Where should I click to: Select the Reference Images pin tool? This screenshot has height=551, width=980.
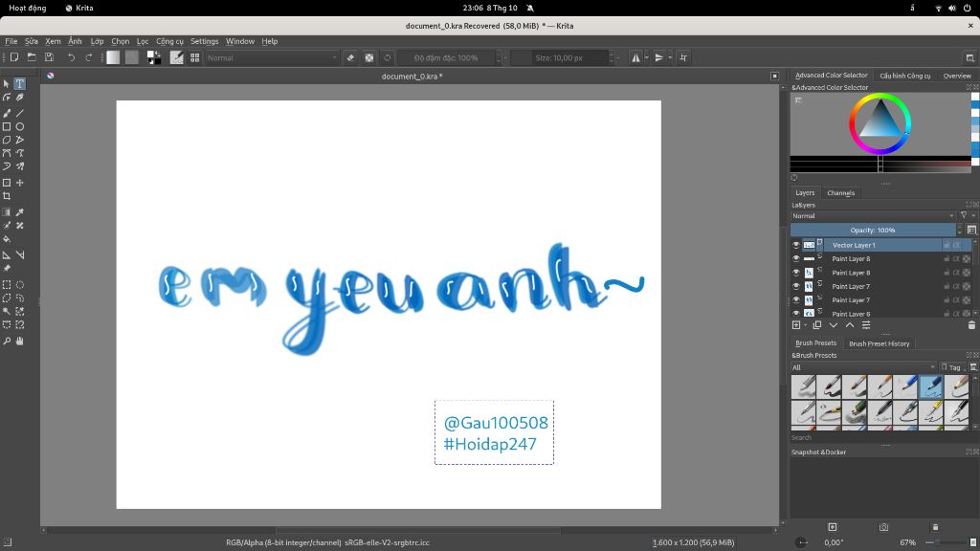7,269
